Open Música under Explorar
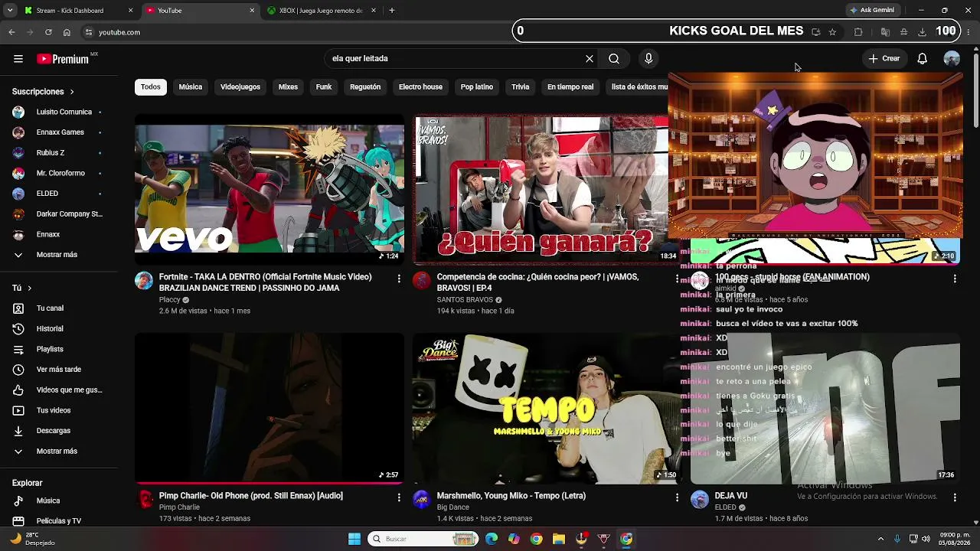The image size is (980, 551). click(x=58, y=501)
